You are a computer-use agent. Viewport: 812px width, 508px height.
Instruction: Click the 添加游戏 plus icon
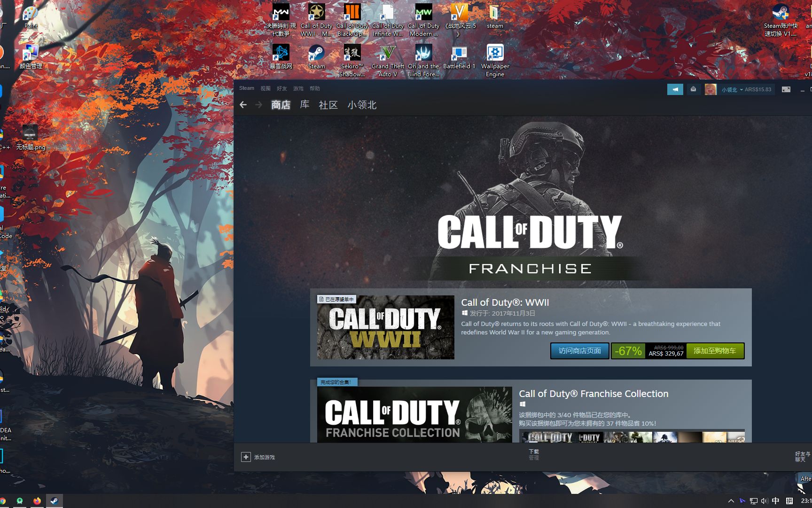[246, 457]
